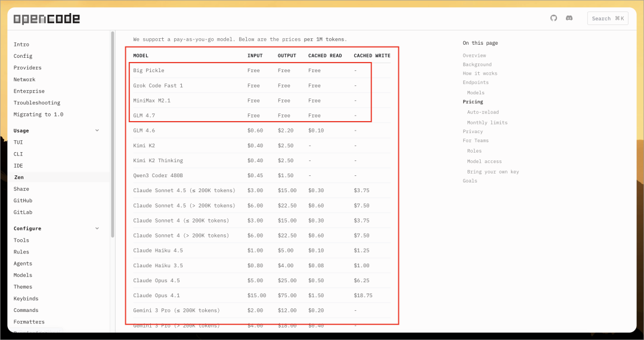Viewport: 644px width, 340px height.
Task: Jump to Model access section
Action: [x=484, y=162]
